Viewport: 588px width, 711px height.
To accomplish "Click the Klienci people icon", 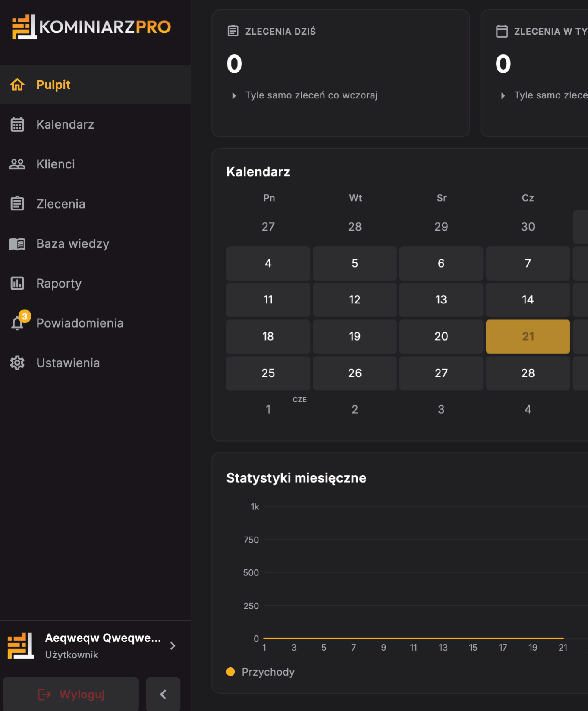I will pyautogui.click(x=17, y=164).
